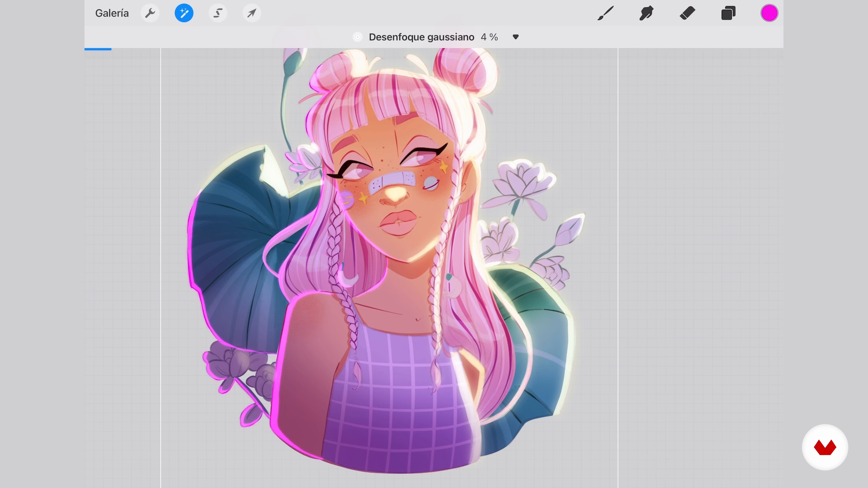This screenshot has width=868, height=488.
Task: Select the Selection S-shaped tool
Action: point(218,13)
